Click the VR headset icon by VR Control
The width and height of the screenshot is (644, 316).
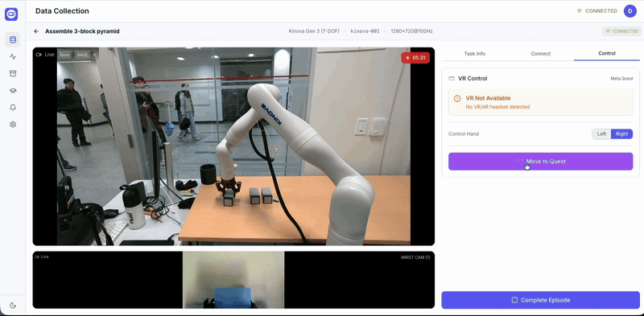click(x=452, y=78)
